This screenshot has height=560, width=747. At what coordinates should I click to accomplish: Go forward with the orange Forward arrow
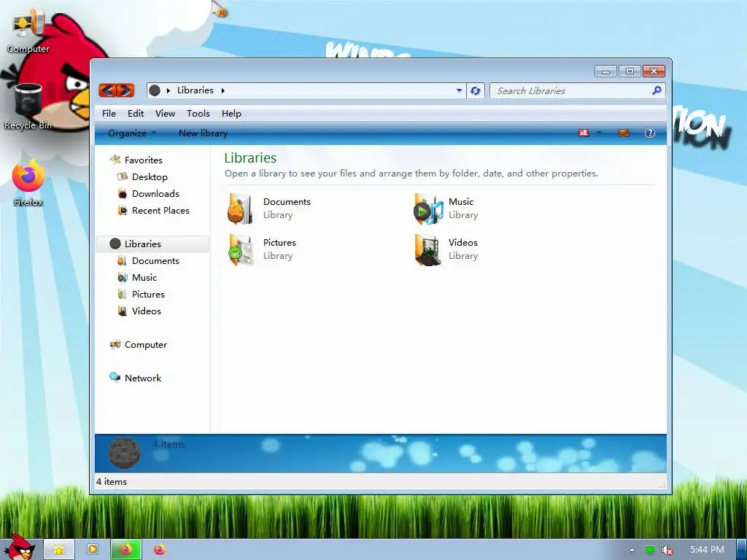point(125,90)
